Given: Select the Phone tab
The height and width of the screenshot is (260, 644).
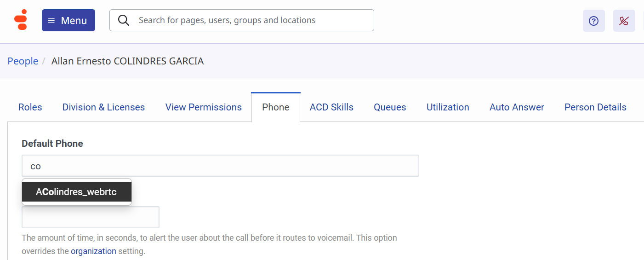Looking at the screenshot, I should 276,107.
